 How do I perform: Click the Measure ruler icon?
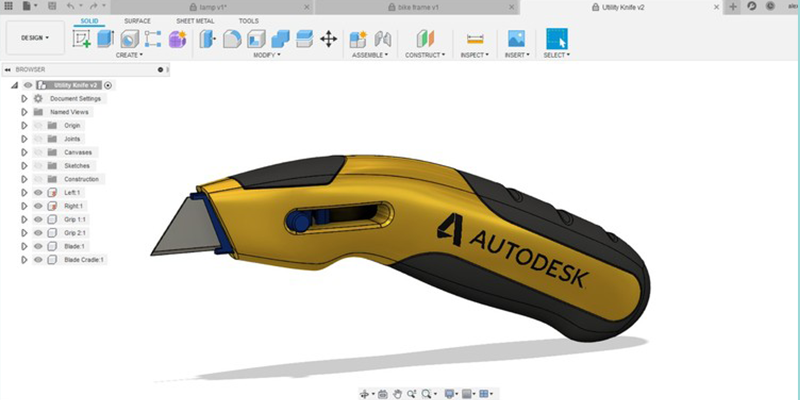pyautogui.click(x=474, y=39)
